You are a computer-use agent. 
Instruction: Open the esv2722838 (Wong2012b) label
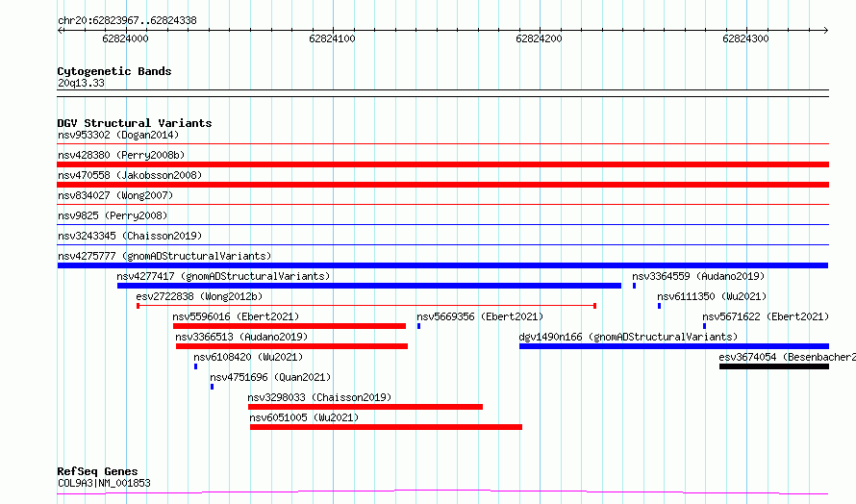click(x=199, y=296)
